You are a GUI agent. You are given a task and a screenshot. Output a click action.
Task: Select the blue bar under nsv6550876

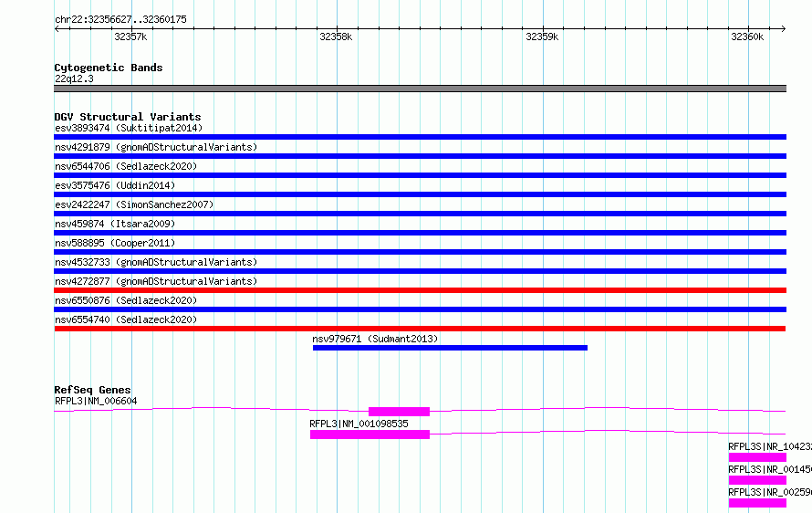pyautogui.click(x=420, y=309)
